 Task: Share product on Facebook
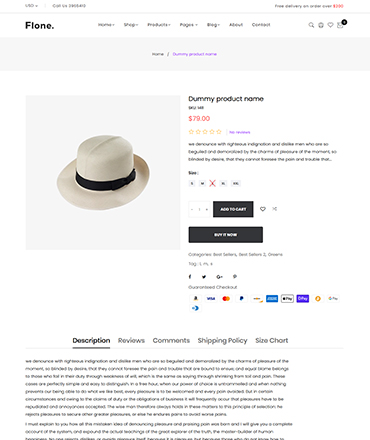190,277
